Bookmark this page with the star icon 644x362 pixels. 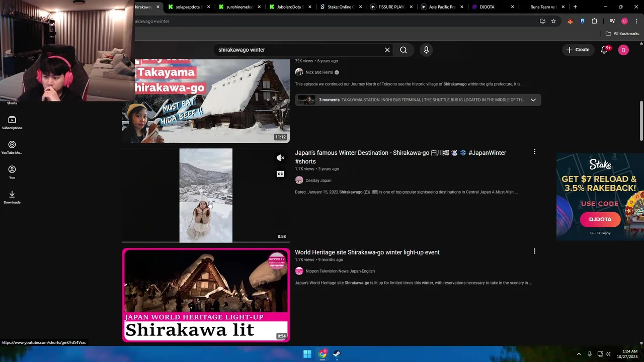tap(553, 21)
